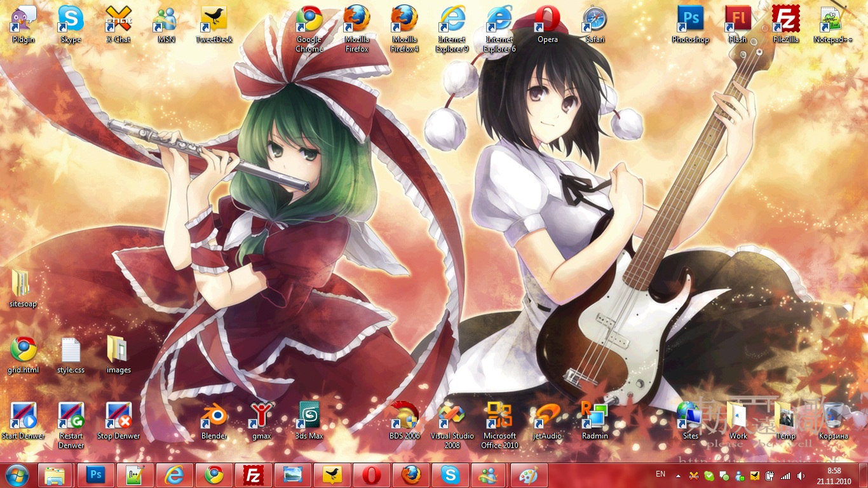Select the Temp folder on desktop

click(x=786, y=421)
